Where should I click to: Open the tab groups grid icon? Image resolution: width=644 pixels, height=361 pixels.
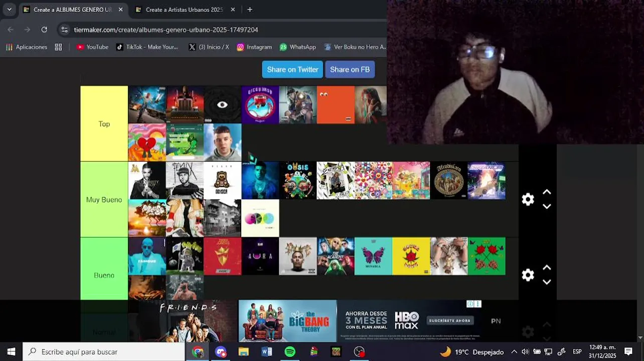pos(58,47)
